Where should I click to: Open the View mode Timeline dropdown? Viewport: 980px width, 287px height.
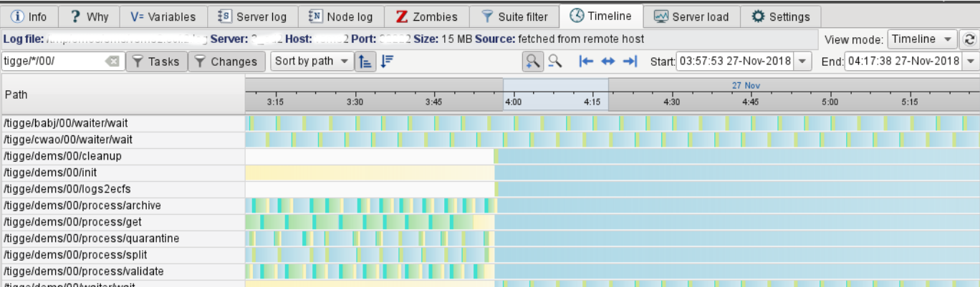point(922,39)
